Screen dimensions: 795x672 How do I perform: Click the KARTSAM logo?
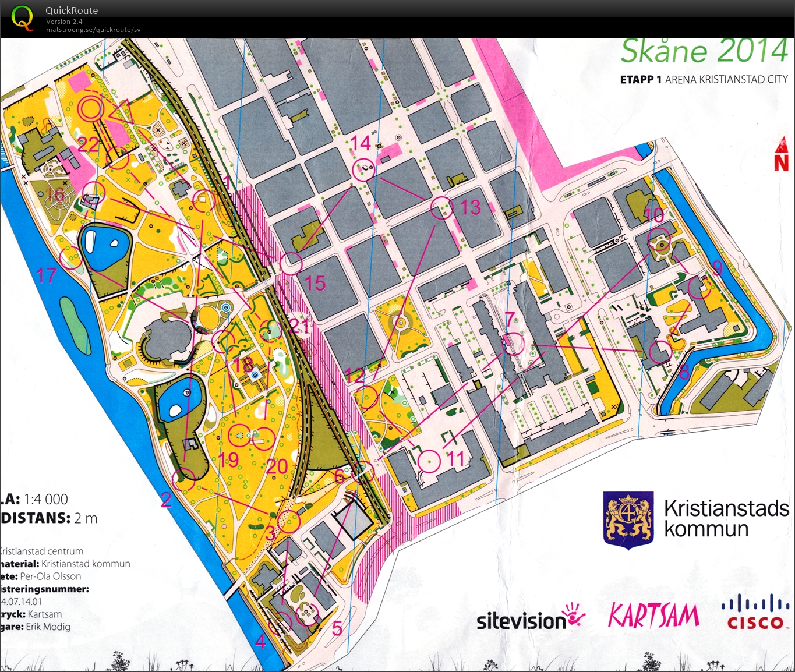(653, 616)
